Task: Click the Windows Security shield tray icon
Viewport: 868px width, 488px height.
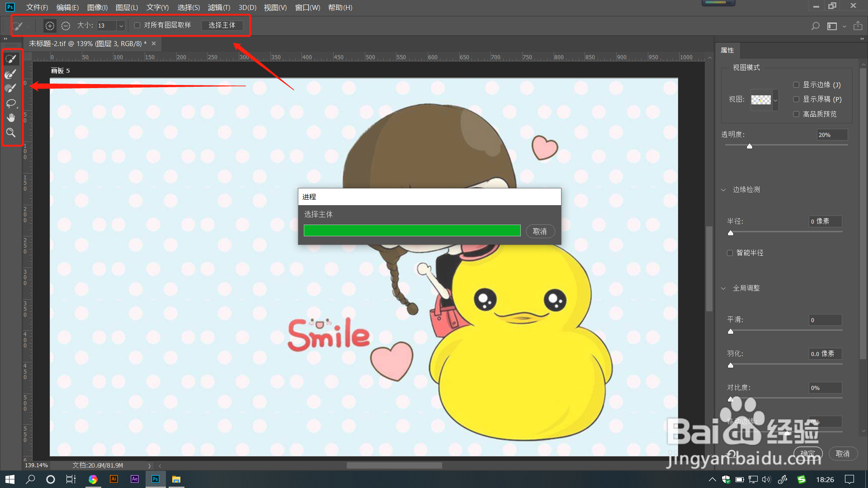Action: tap(726, 479)
